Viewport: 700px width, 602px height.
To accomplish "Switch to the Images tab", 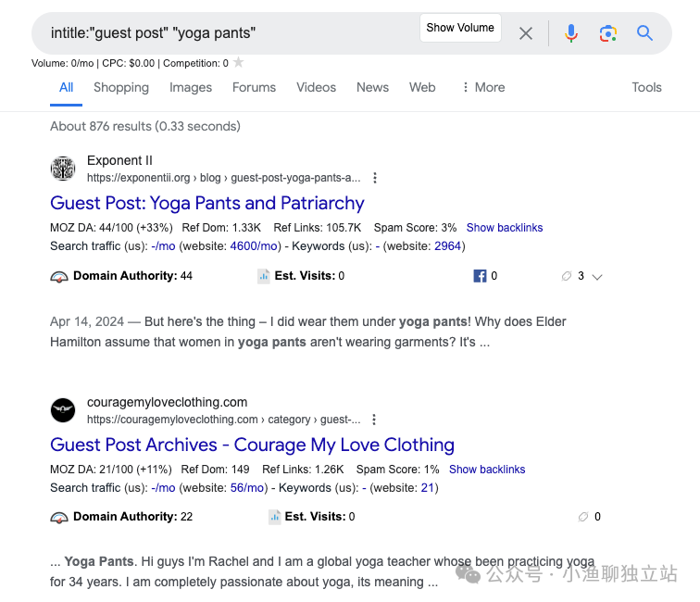I will pyautogui.click(x=191, y=87).
